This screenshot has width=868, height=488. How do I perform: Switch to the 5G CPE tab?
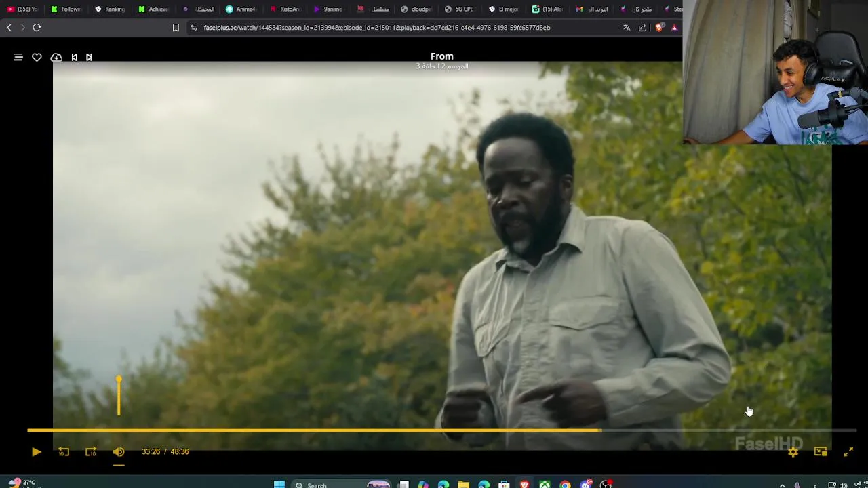pos(459,9)
